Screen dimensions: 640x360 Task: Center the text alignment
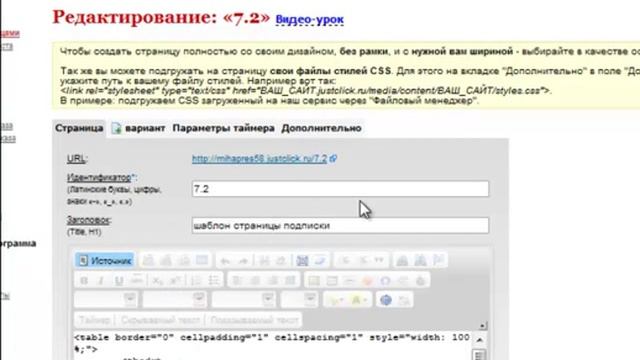click(x=254, y=280)
